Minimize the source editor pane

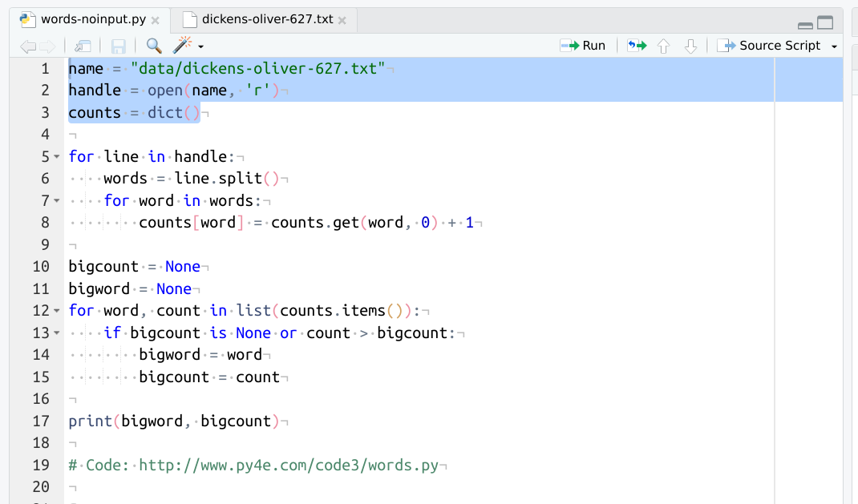tap(805, 25)
